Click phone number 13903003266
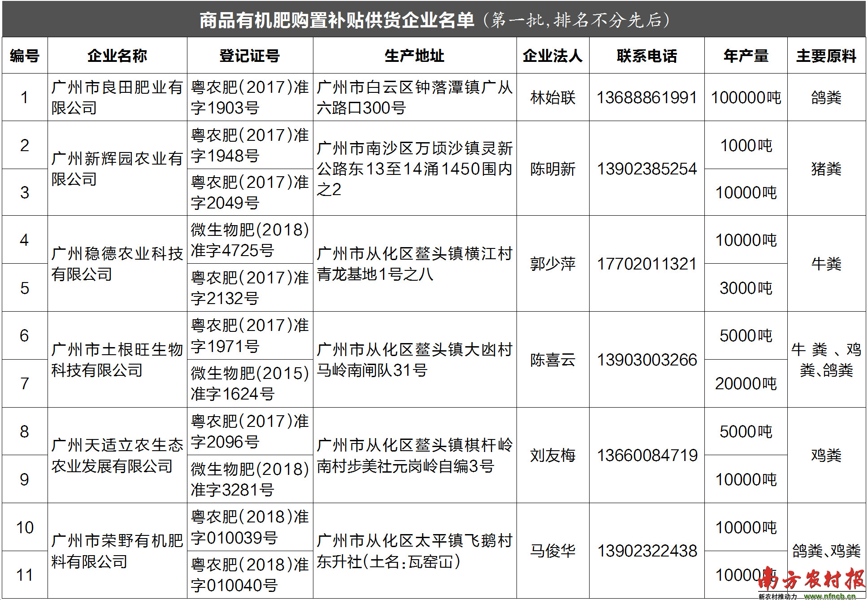 (x=647, y=360)
